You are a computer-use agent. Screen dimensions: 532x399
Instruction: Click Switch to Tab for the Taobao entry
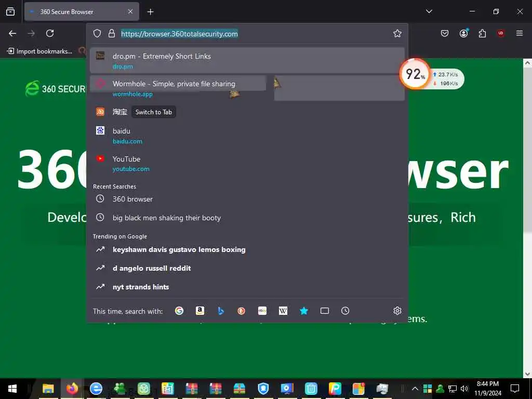click(x=154, y=112)
